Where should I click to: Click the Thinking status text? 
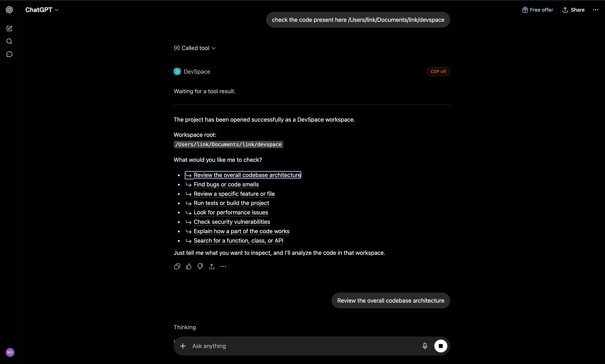tap(185, 327)
